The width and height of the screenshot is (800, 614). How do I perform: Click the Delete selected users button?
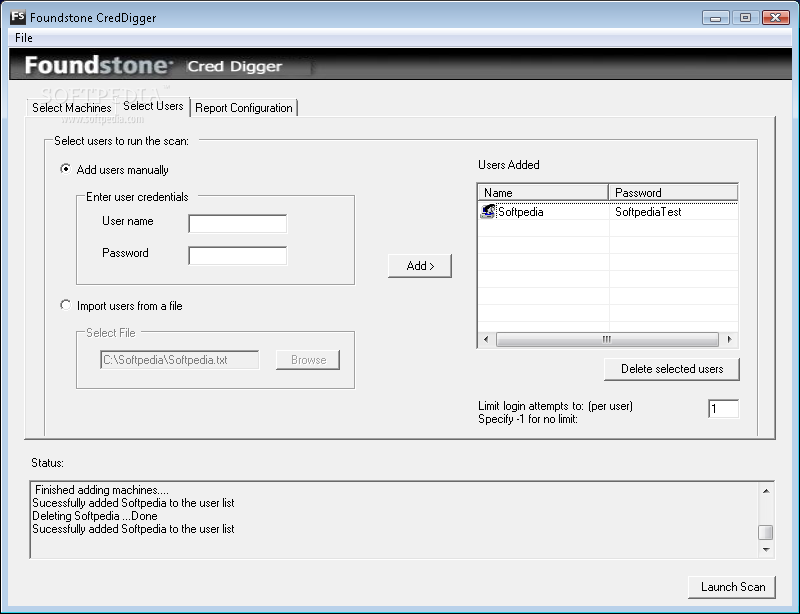(x=671, y=369)
